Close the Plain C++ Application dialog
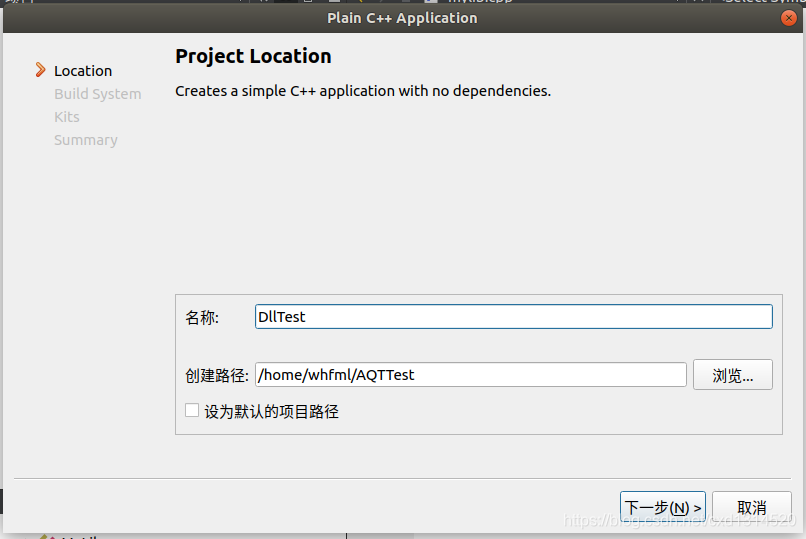806x539 pixels. click(x=789, y=18)
